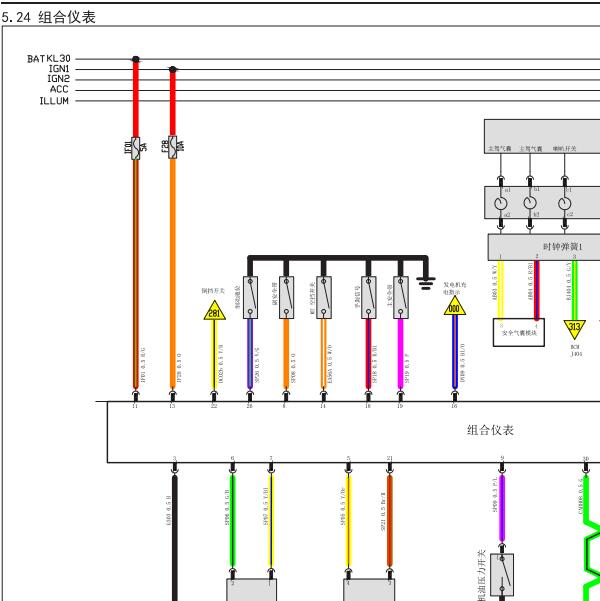600x601 pixels.
Task: Click the ILLUM power rail label
Action: (54, 100)
